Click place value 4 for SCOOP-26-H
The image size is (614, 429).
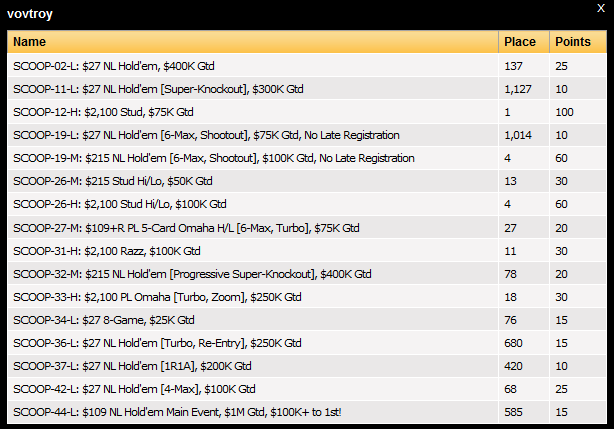pyautogui.click(x=507, y=204)
